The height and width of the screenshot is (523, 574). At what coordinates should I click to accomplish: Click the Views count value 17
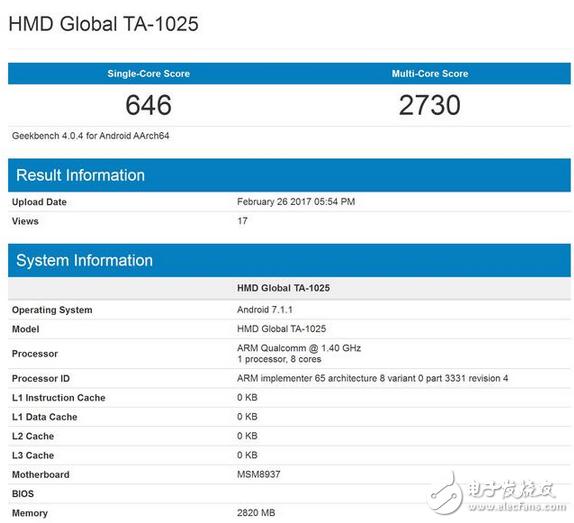click(242, 221)
